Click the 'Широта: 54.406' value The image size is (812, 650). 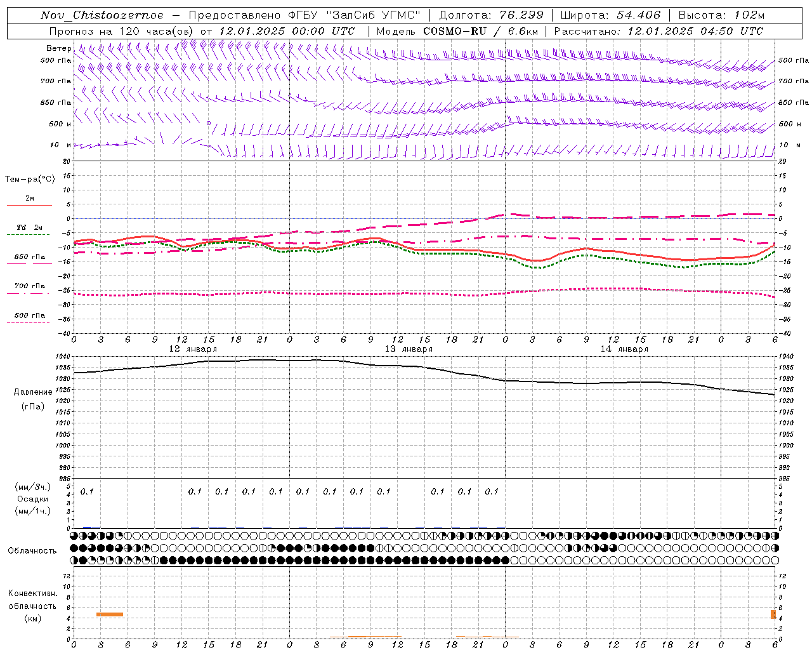(x=610, y=15)
